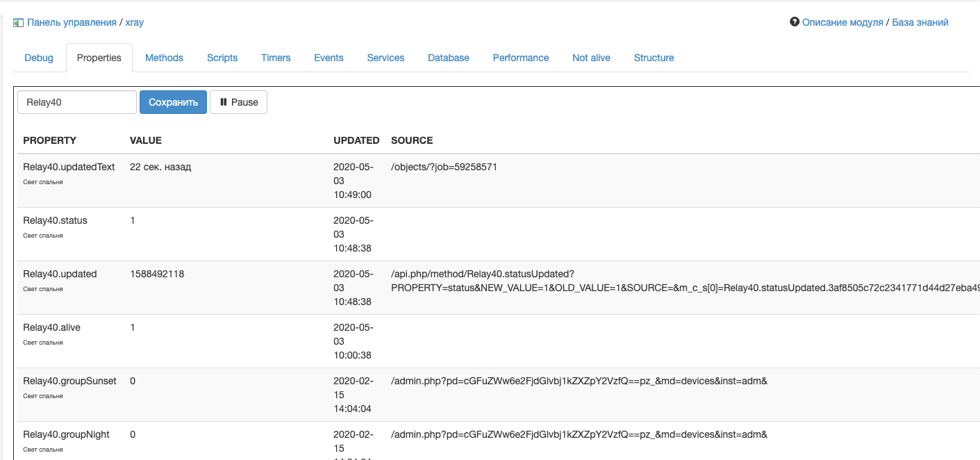Click the help question mark icon
This screenshot has height=460, width=980.
click(795, 22)
